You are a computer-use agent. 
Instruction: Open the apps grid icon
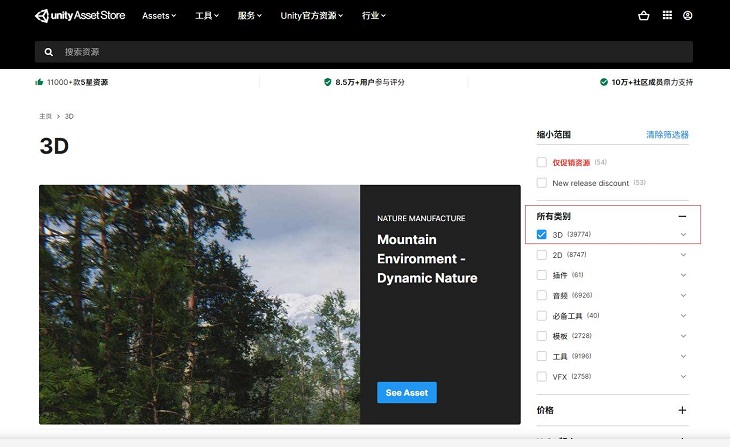click(x=668, y=16)
